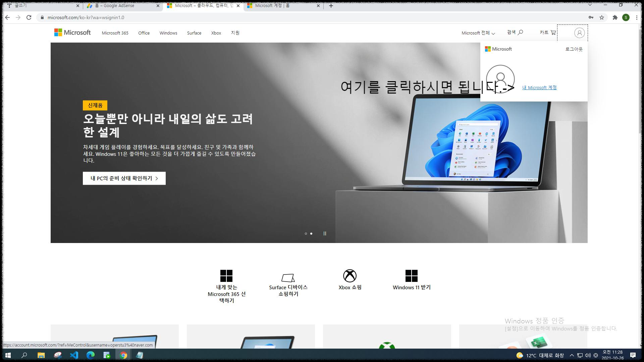Click the Microsoft 365 chooser tile icon

226,276
